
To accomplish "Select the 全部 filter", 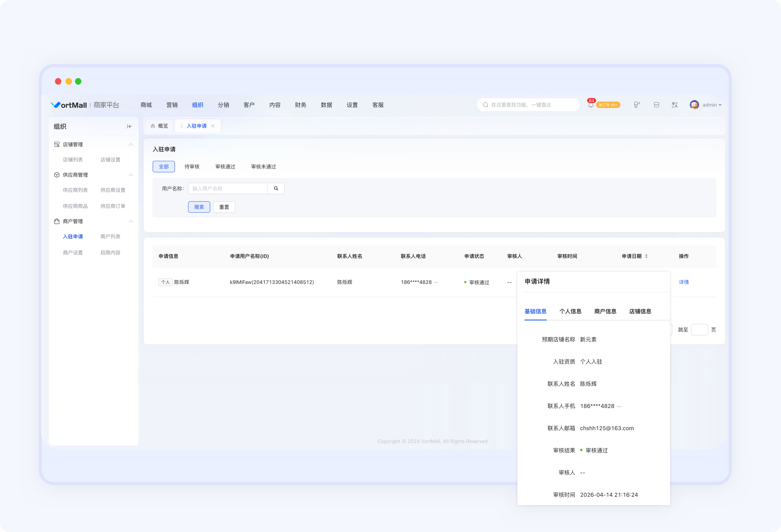I will click(164, 167).
